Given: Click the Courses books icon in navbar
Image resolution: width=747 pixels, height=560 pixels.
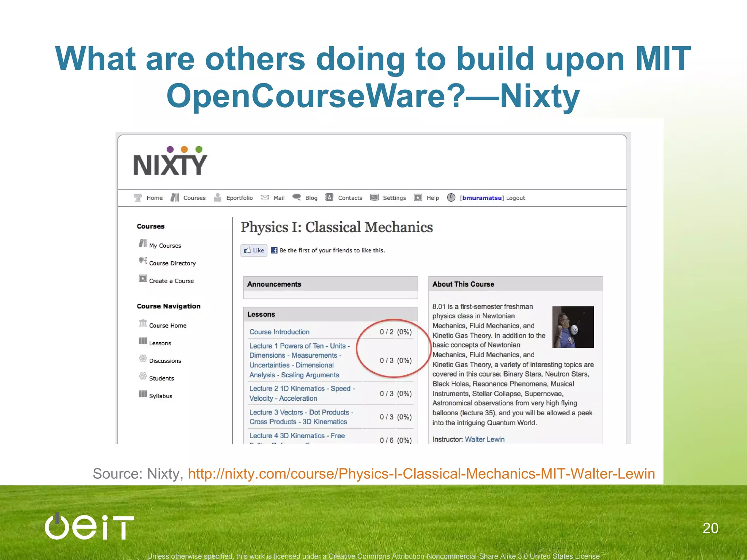Looking at the screenshot, I should click(175, 198).
